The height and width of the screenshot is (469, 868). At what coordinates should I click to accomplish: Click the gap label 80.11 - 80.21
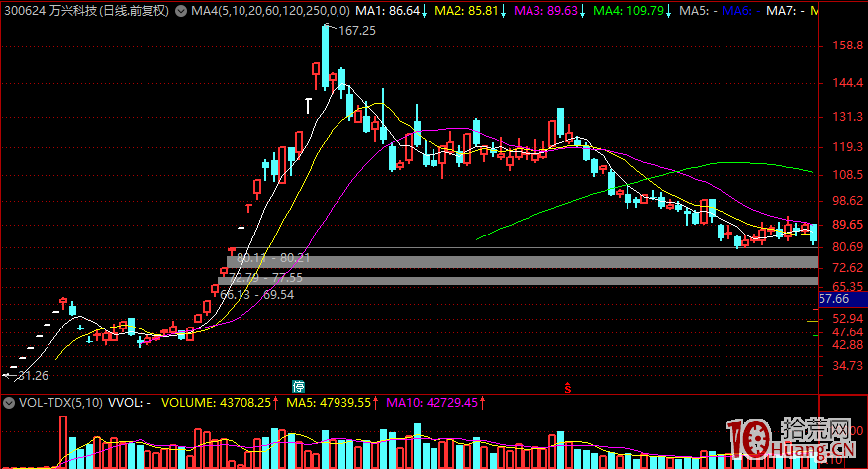(x=273, y=258)
